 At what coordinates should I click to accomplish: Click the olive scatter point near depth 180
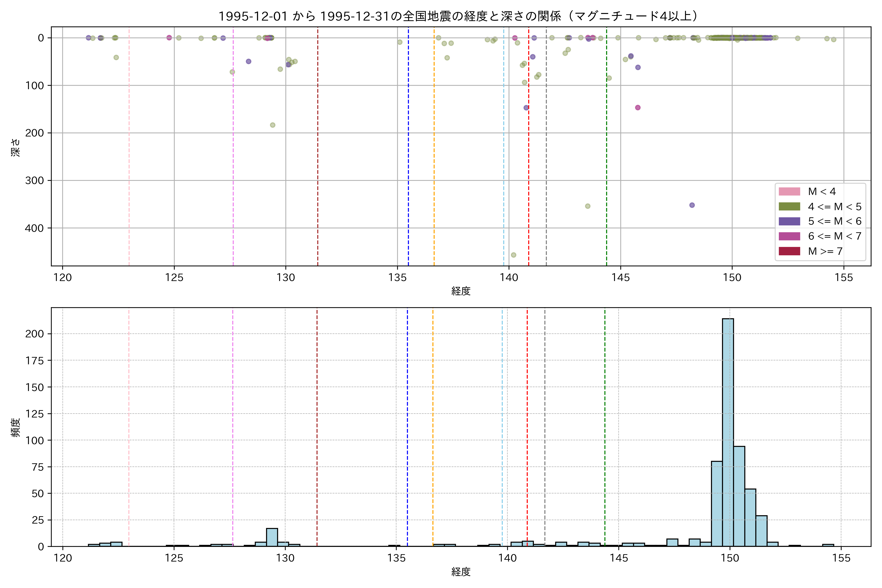[273, 125]
